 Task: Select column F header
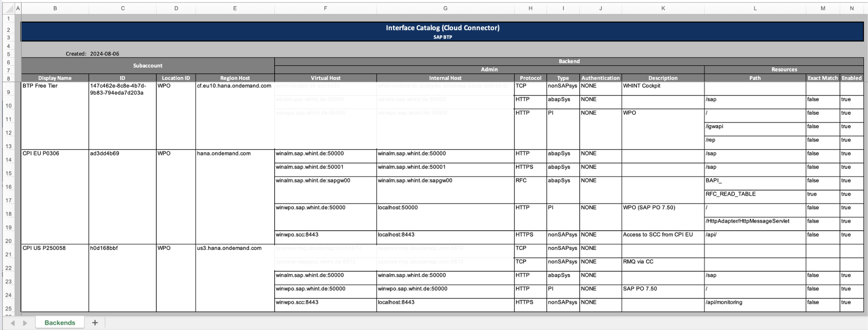coord(325,8)
